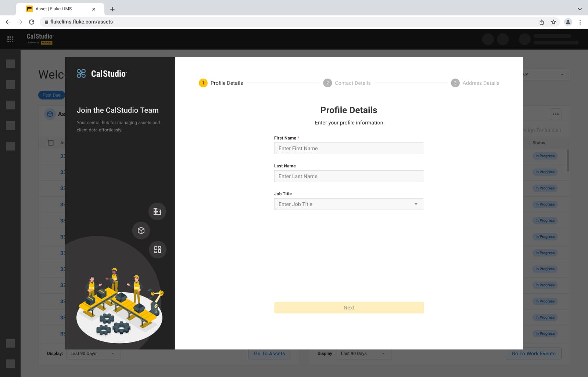Focus the Last Name input

click(x=349, y=176)
